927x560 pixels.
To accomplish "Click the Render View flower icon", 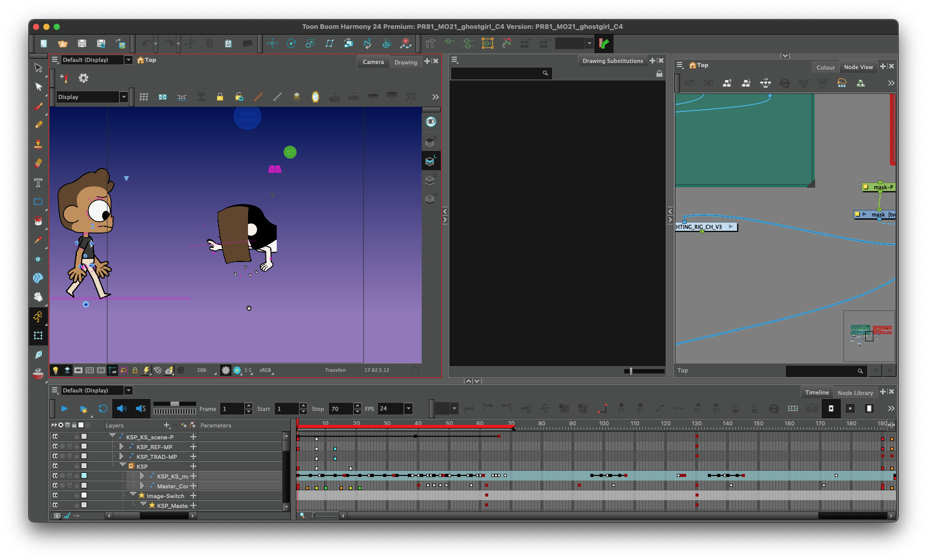I will coord(237,370).
